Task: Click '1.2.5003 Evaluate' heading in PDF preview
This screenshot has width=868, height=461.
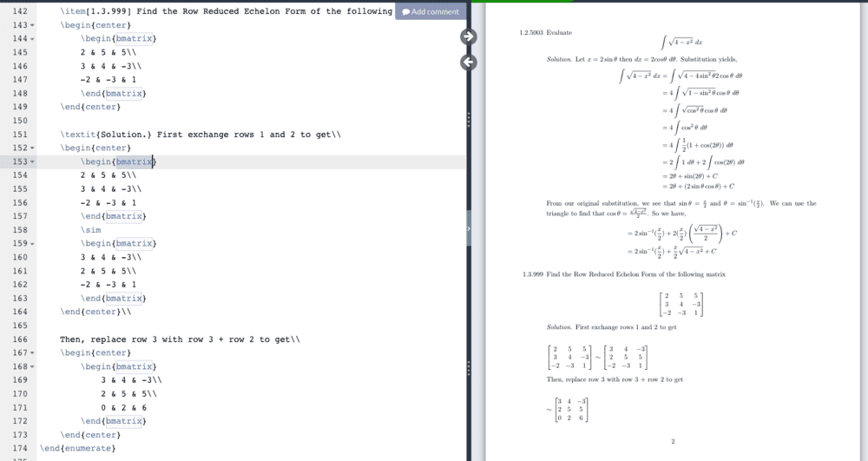Action: [545, 33]
